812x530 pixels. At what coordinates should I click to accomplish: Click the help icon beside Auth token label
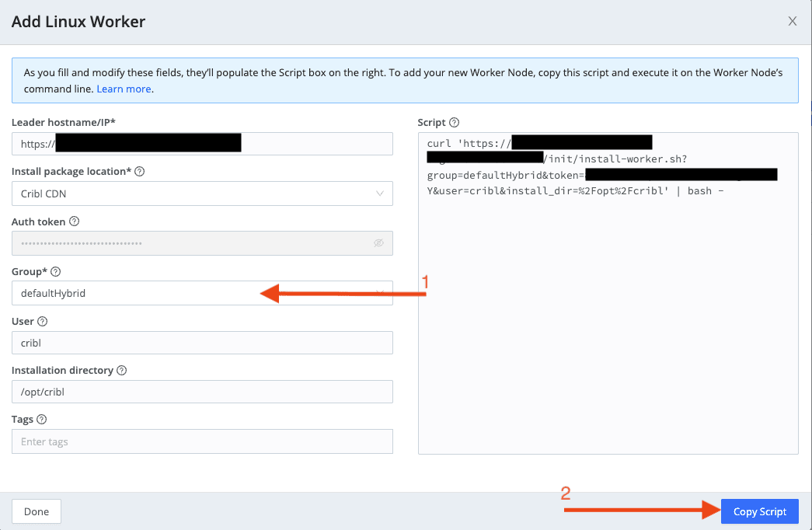point(74,221)
